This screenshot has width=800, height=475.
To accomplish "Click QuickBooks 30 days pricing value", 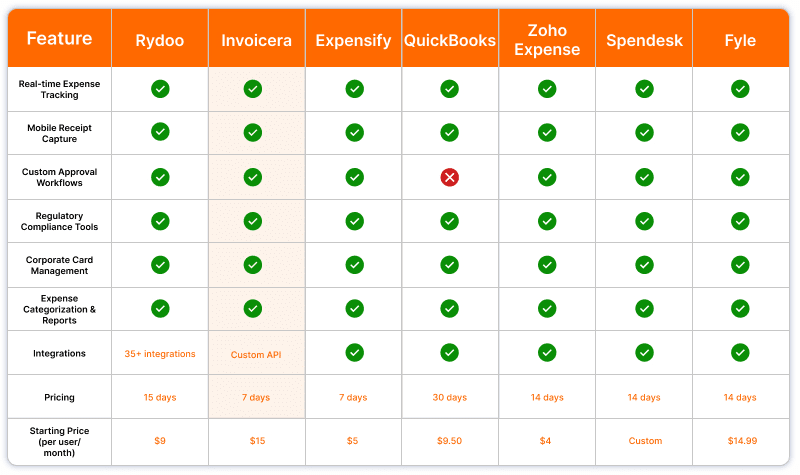I will [449, 397].
